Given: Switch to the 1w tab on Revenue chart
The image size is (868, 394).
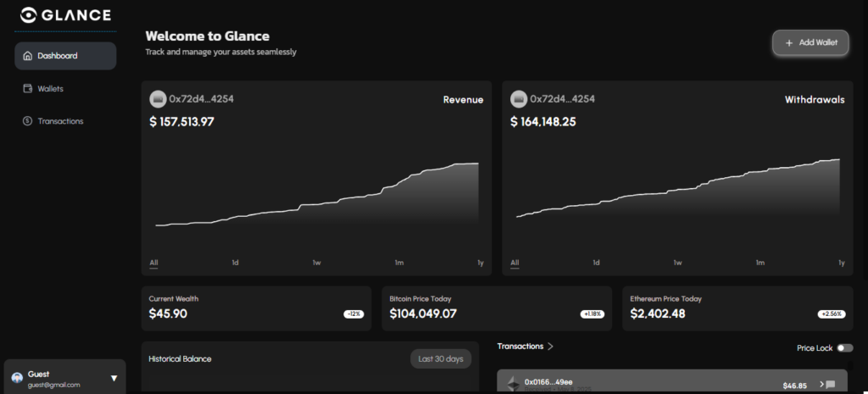Looking at the screenshot, I should pos(316,263).
